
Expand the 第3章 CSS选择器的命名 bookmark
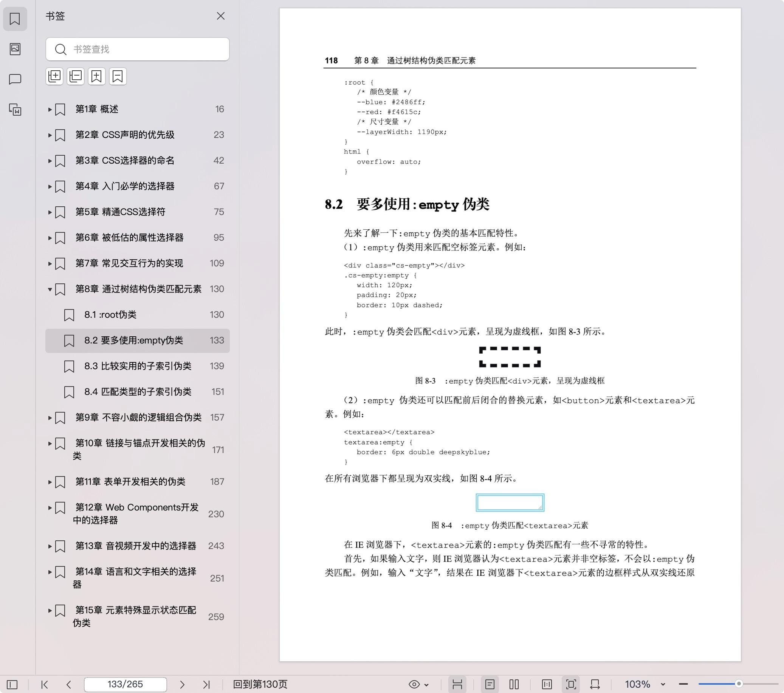point(50,161)
